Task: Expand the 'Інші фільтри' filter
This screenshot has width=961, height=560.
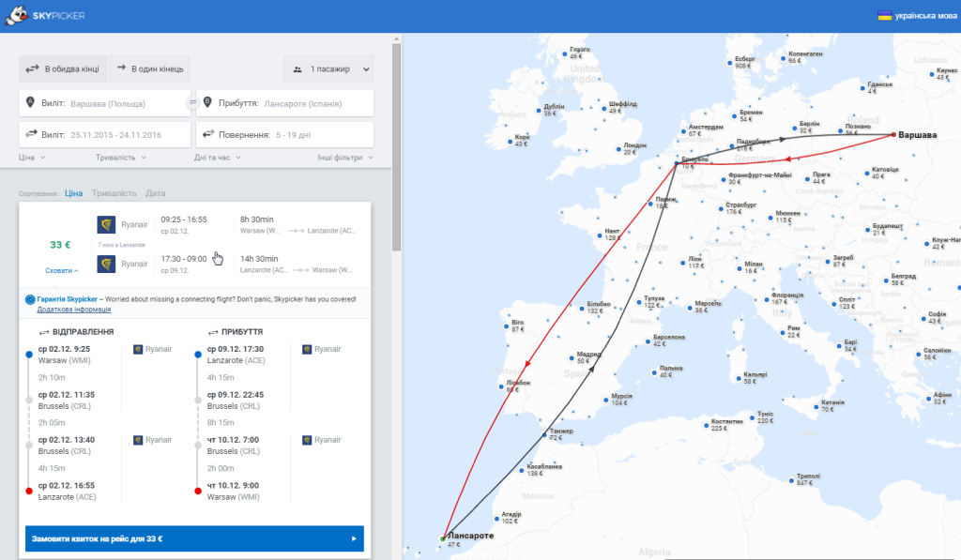Action: [x=345, y=158]
